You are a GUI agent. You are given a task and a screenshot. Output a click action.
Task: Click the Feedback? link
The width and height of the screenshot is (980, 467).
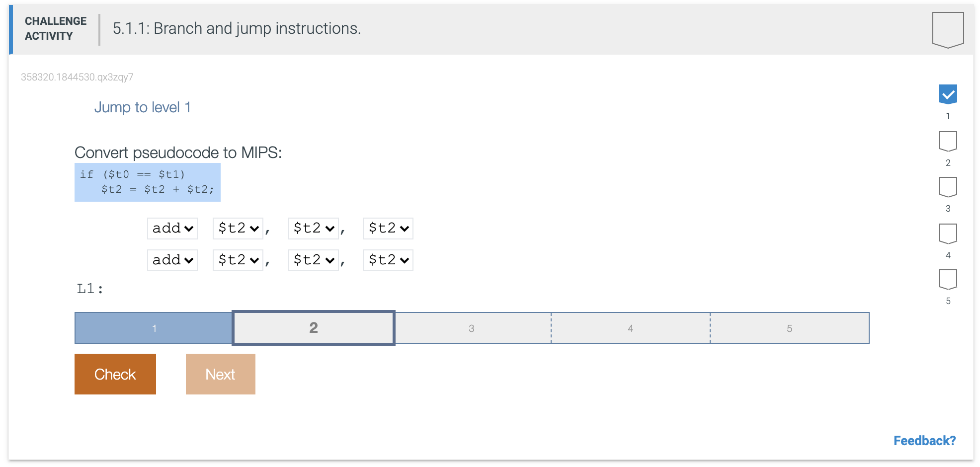[925, 441]
